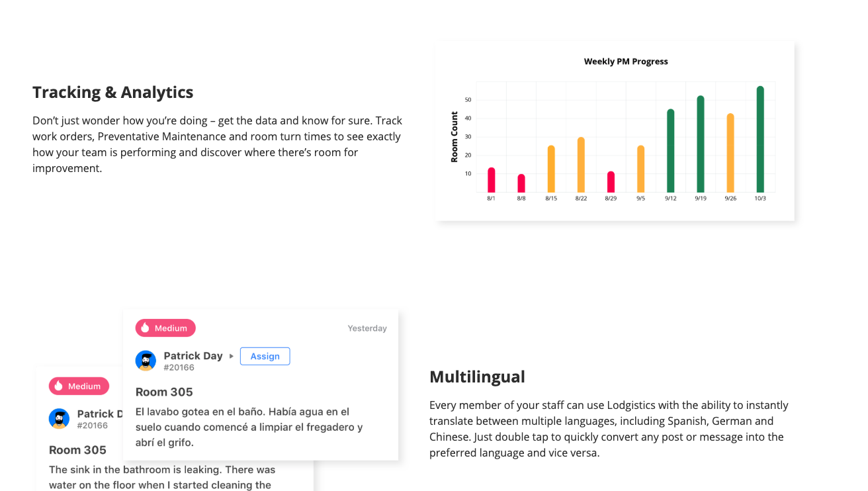The height and width of the screenshot is (491, 868).
Task: Click the Spanish message text about the lavabo
Action: (x=249, y=427)
